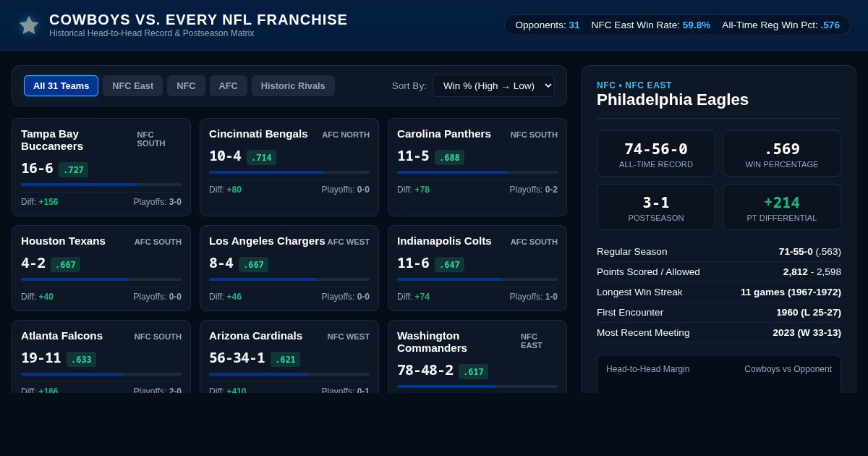Click the Regular Season 71-55-0 row

pyautogui.click(x=719, y=251)
